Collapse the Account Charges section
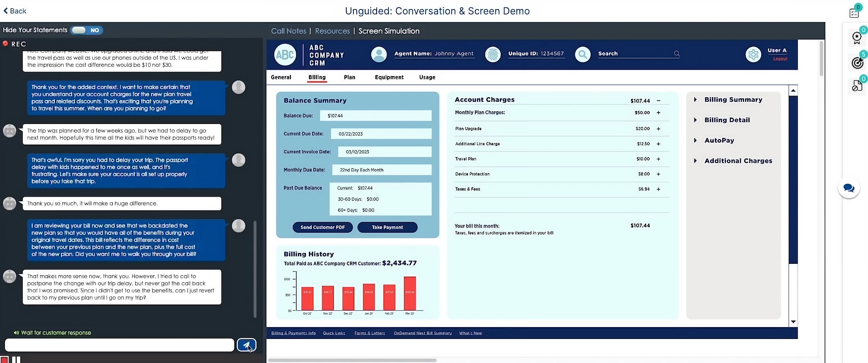868x363 pixels. click(658, 101)
